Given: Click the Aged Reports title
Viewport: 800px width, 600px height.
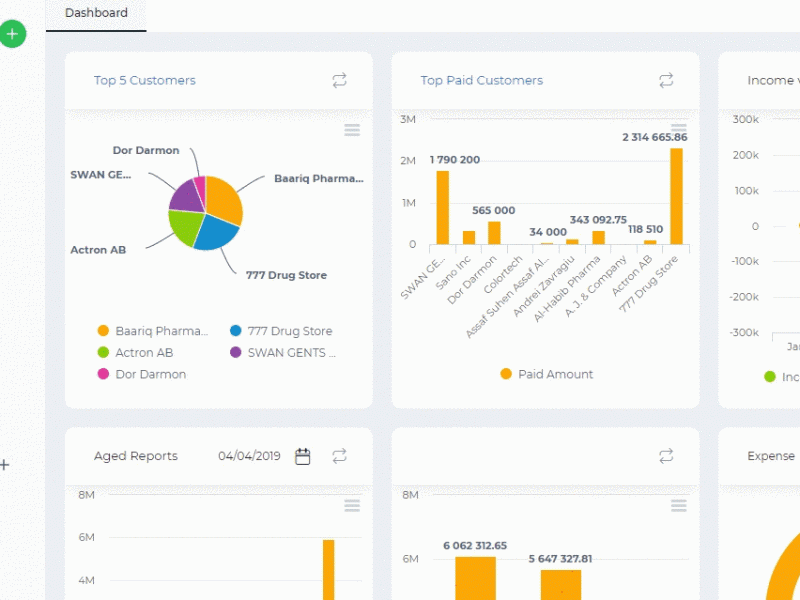Looking at the screenshot, I should point(136,456).
